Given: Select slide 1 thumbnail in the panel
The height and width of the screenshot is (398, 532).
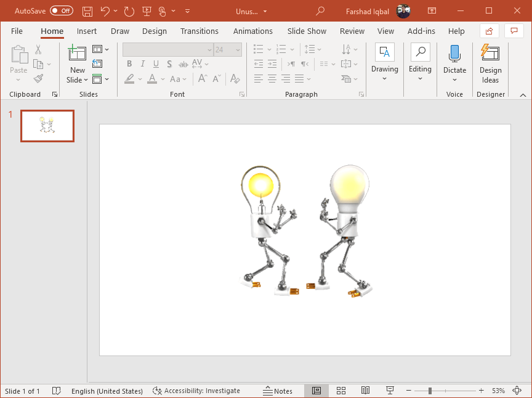Looking at the screenshot, I should pos(47,126).
